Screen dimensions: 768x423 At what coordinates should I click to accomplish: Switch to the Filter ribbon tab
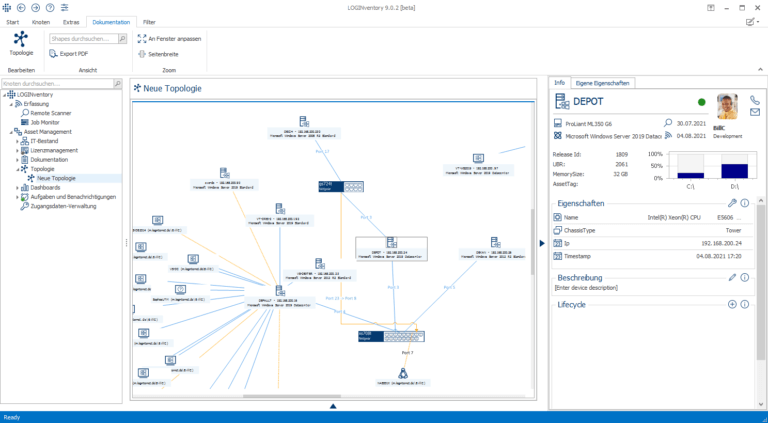tap(149, 21)
